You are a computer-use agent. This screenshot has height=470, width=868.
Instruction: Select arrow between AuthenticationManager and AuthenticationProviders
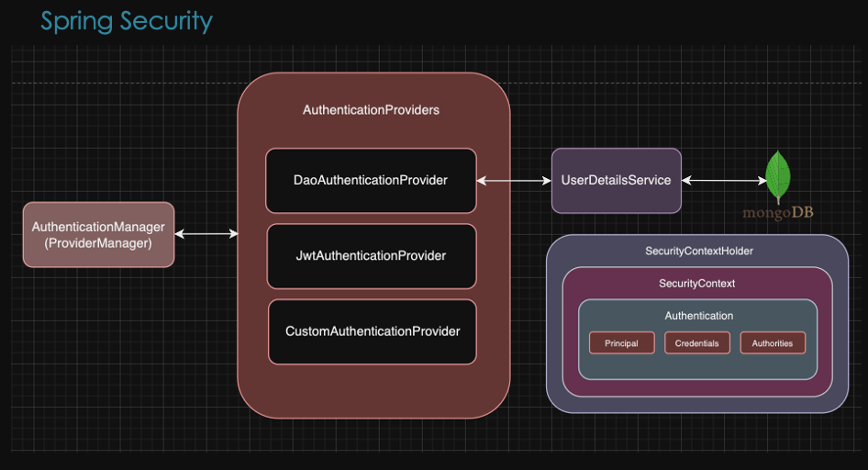click(206, 235)
